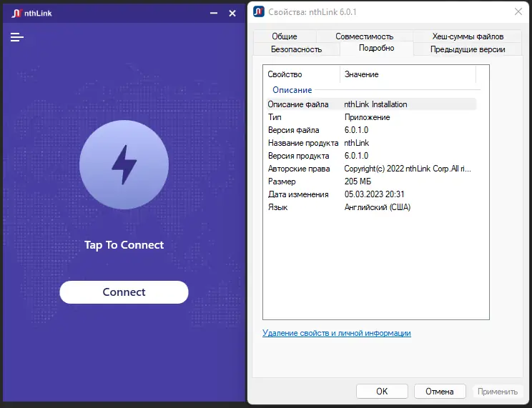Screen dimensions: 532x408
Task: Click the Copyright(c) 2022 nthLink value
Action: click(408, 169)
